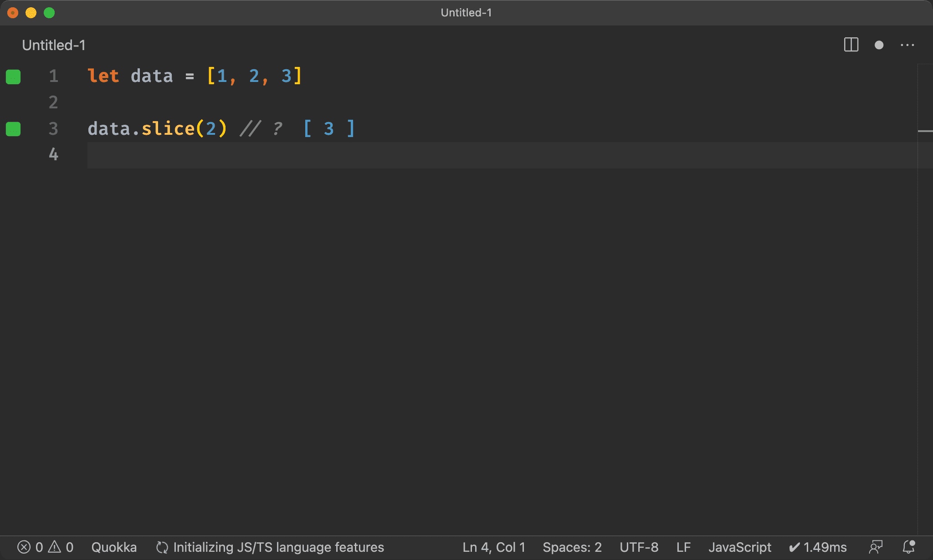933x560 pixels.
Task: Click line number 3 in the gutter
Action: click(x=53, y=128)
